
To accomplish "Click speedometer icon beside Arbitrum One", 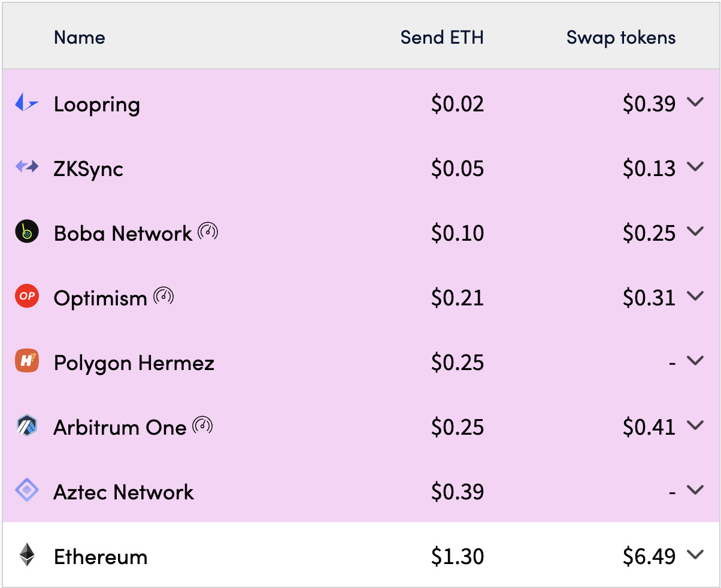I will 203,426.
